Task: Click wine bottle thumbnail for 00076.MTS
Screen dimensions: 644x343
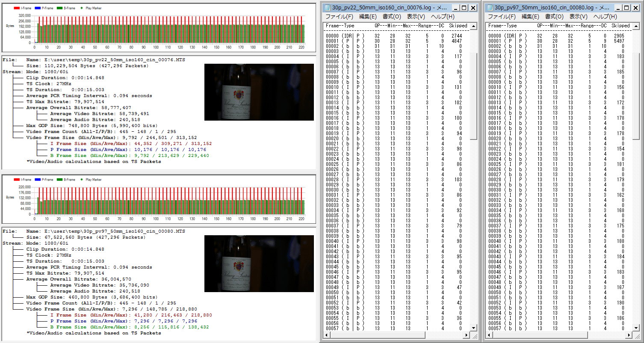Action: [x=259, y=92]
